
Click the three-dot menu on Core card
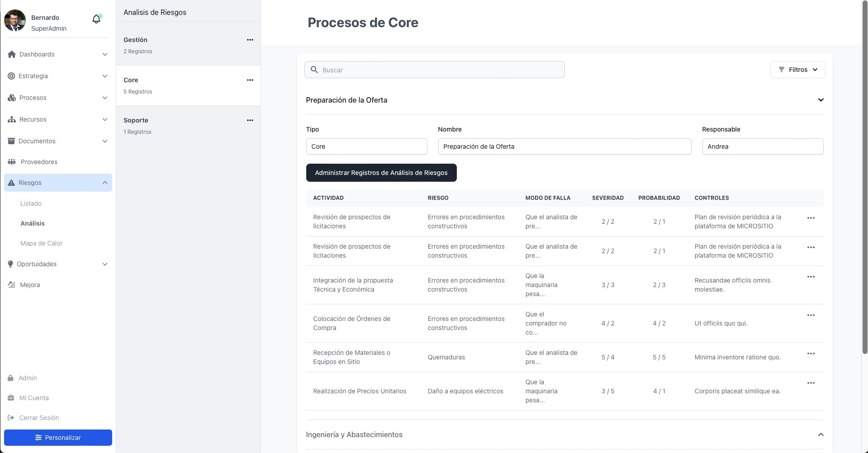[x=250, y=80]
